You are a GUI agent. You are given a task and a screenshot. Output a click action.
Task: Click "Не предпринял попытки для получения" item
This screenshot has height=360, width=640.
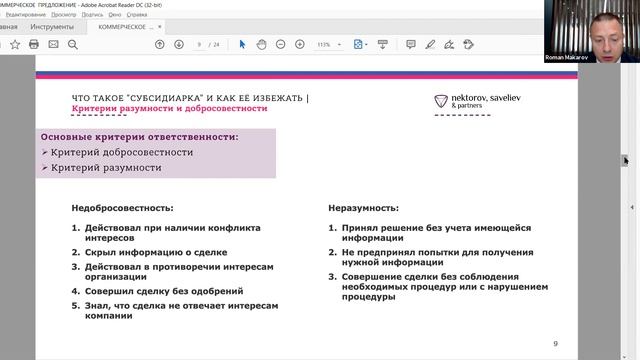coord(438,257)
